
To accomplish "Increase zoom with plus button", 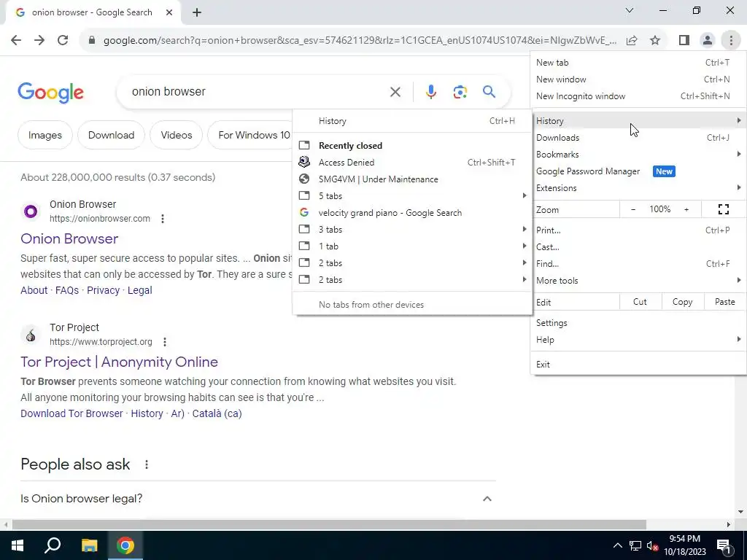I will click(x=686, y=209).
